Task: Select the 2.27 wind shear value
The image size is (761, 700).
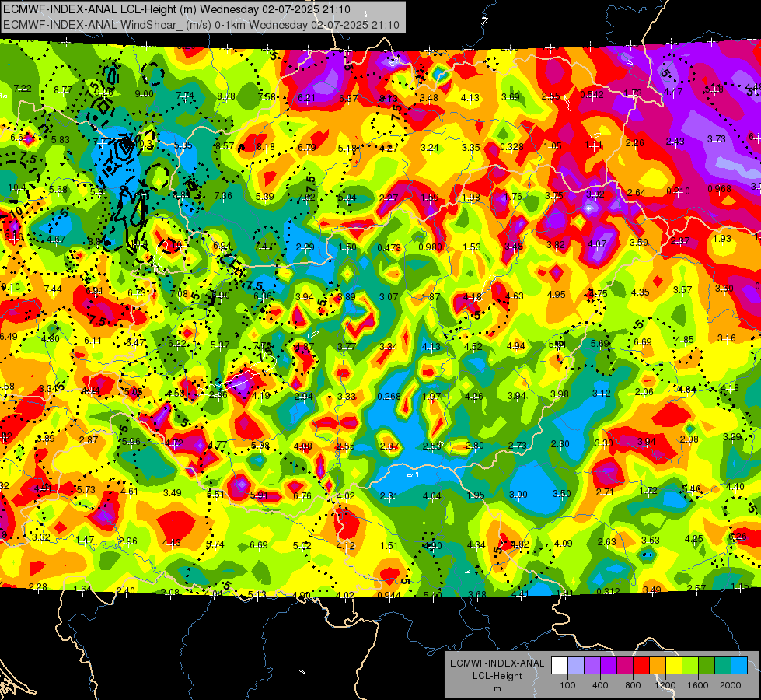Action: coord(389,198)
